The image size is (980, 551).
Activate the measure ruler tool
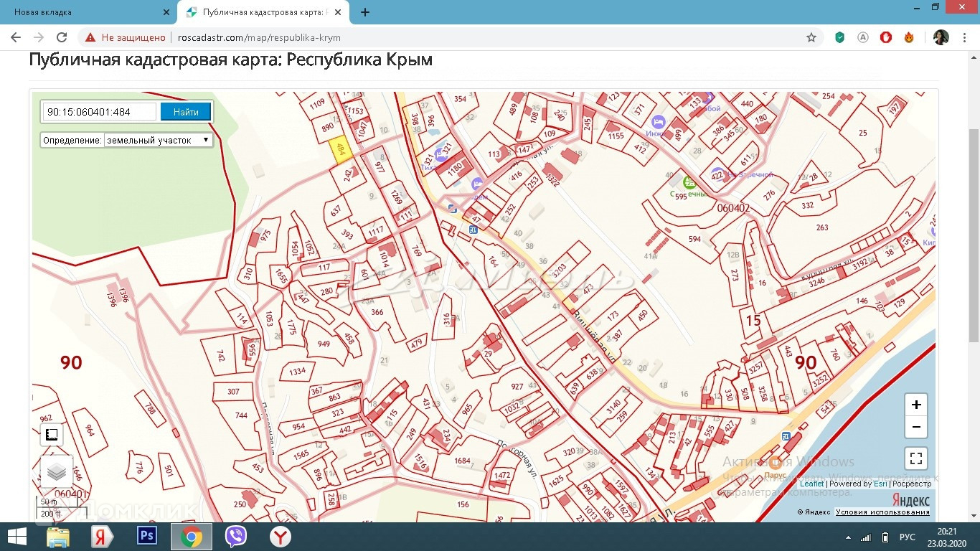pyautogui.click(x=52, y=435)
